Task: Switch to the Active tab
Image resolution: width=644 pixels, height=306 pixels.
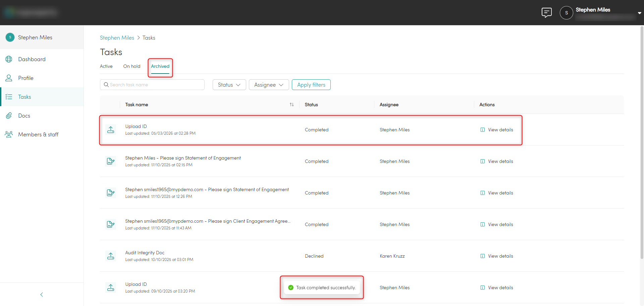Action: click(106, 66)
